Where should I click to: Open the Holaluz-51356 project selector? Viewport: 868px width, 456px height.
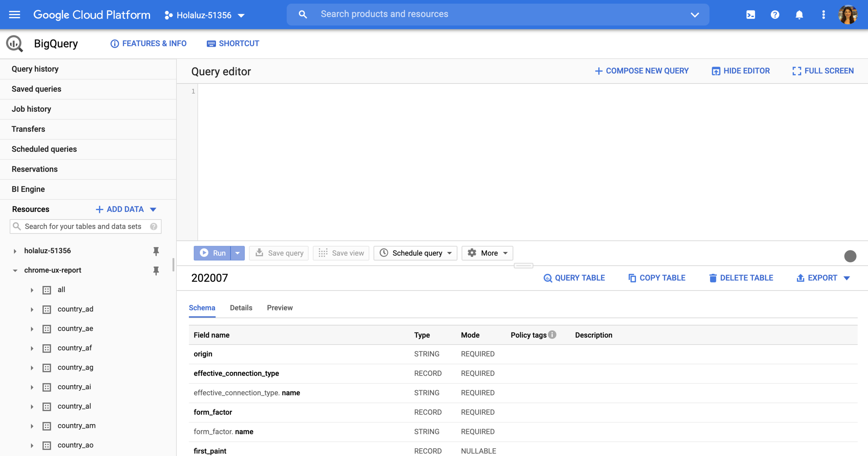click(205, 15)
